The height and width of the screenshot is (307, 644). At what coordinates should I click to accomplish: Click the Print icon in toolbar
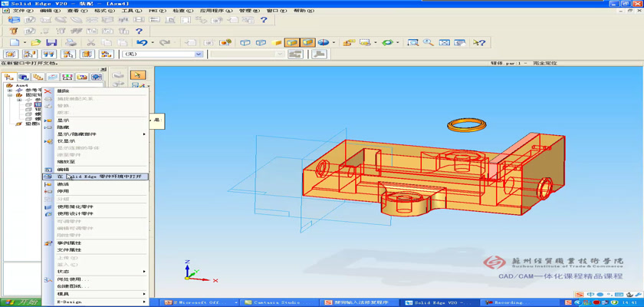click(71, 42)
